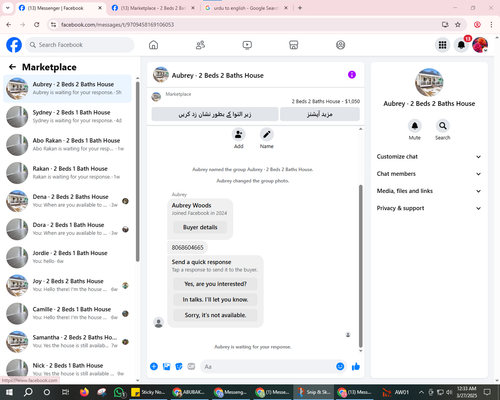500x400 pixels.
Task: Open Sydney - 2 Beds 1 Bath House chat
Action: (x=67, y=117)
